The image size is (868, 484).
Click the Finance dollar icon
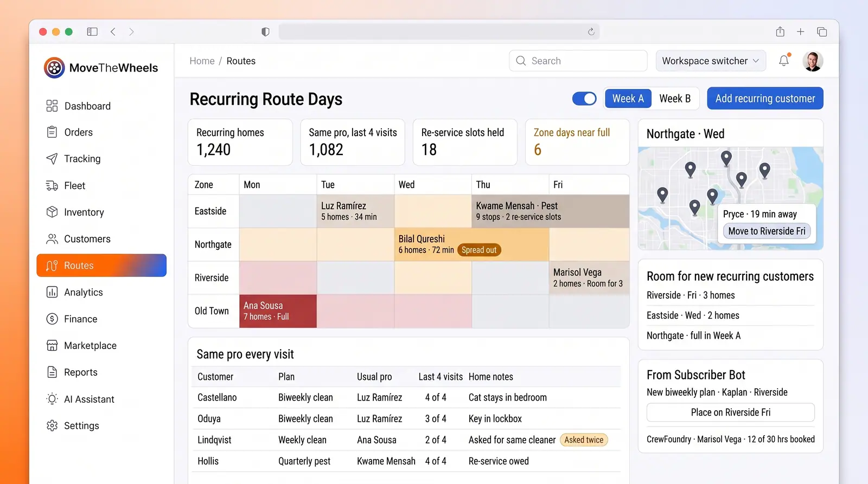coord(52,319)
